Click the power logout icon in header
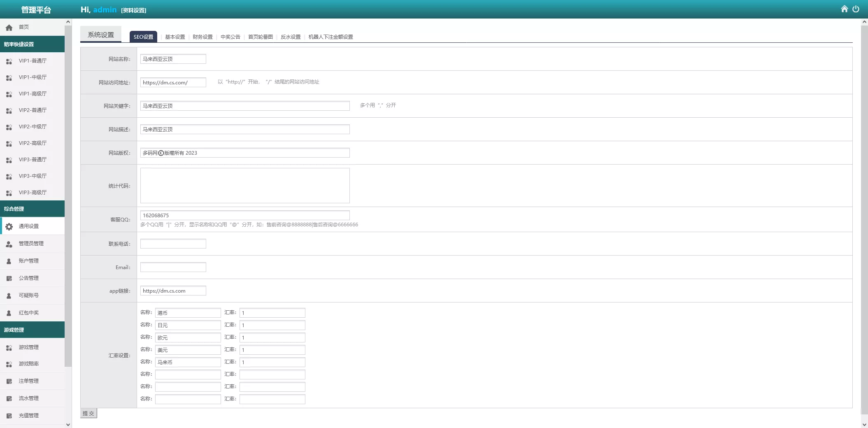The image size is (868, 428). (856, 9)
